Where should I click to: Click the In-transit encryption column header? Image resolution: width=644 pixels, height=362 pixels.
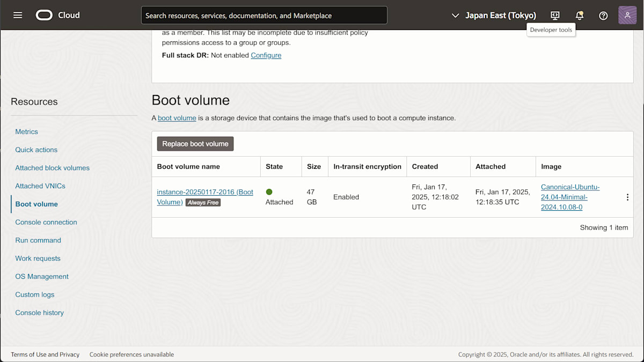click(367, 167)
